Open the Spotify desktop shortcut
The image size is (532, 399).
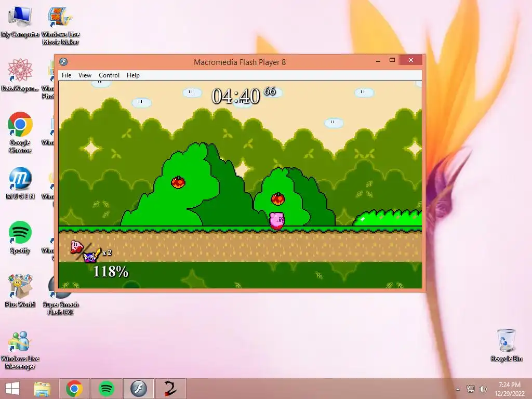pyautogui.click(x=20, y=237)
